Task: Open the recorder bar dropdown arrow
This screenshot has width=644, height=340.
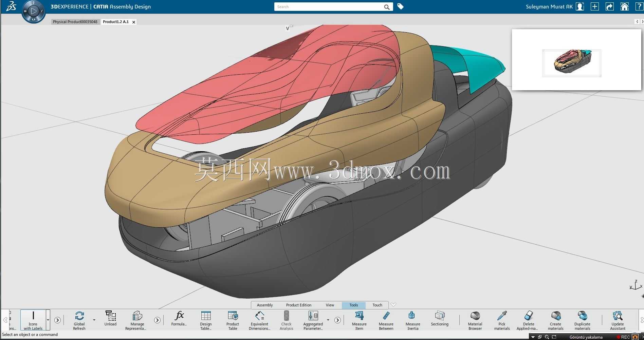Action: click(533, 337)
